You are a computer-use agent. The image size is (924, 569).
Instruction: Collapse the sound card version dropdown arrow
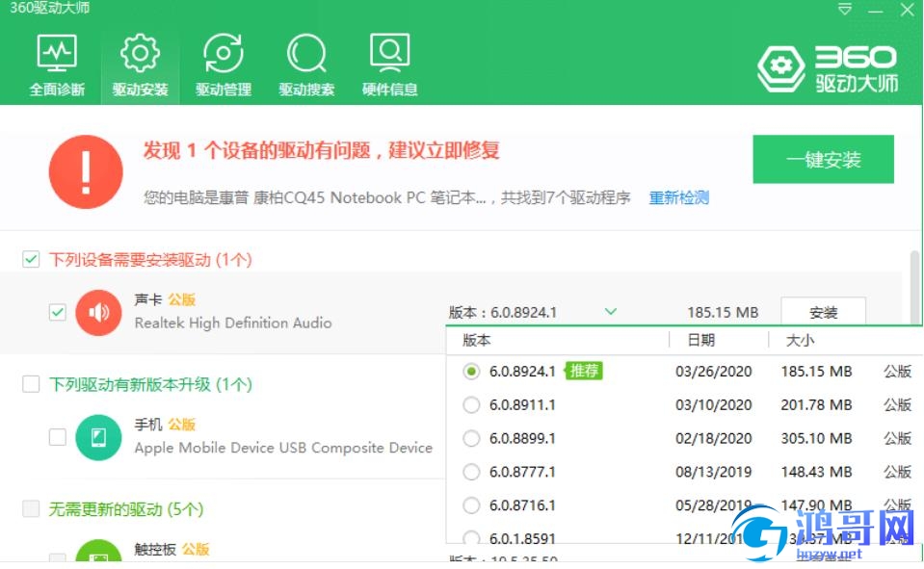pos(611,312)
